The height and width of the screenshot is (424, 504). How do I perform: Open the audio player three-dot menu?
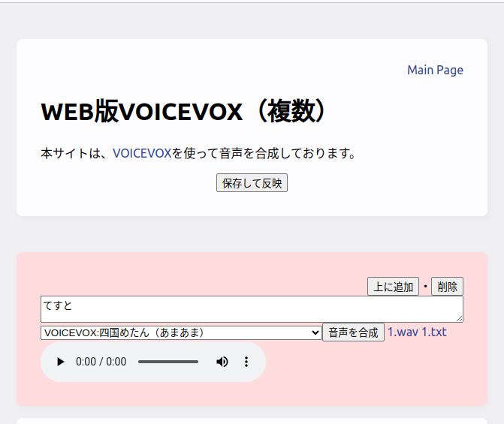pyautogui.click(x=246, y=362)
